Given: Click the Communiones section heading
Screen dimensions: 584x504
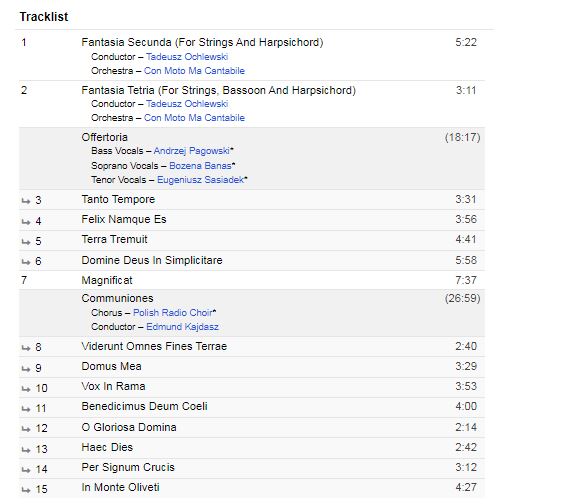Looking at the screenshot, I should tap(117, 298).
